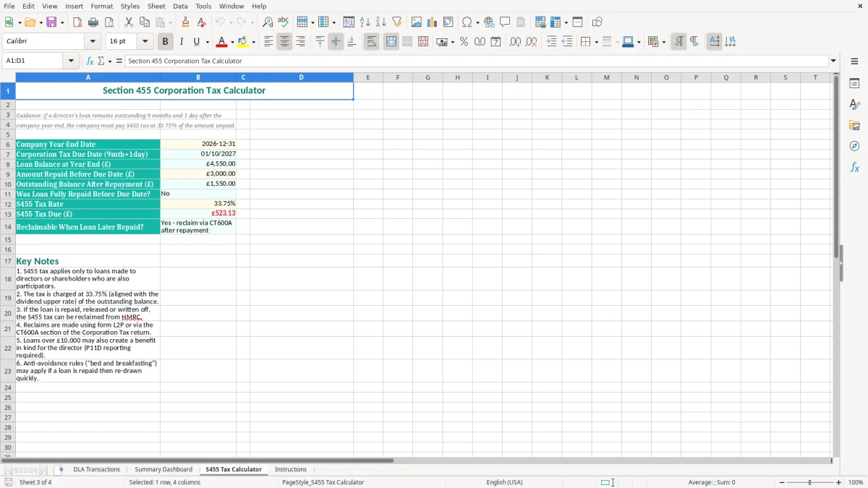Open the Format menu

click(102, 6)
